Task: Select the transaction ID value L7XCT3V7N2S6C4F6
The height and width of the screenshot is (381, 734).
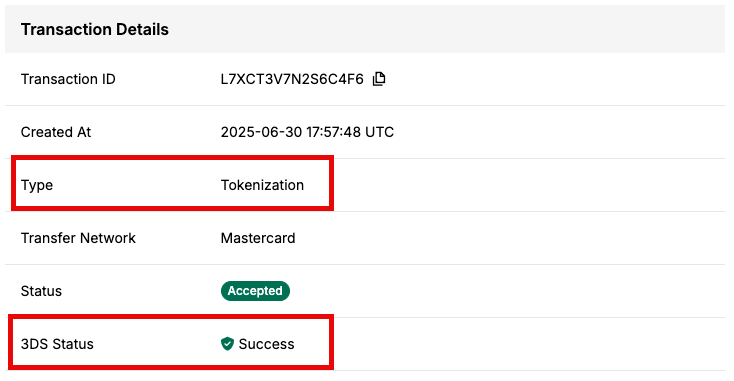Action: pyautogui.click(x=292, y=79)
